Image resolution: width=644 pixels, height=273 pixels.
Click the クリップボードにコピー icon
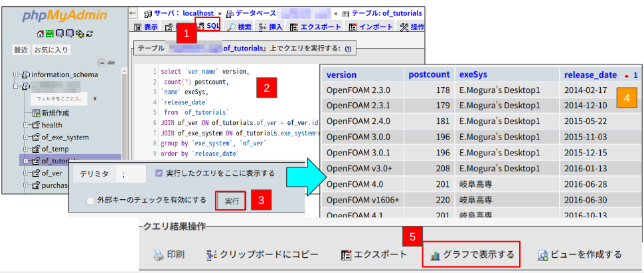(212, 254)
